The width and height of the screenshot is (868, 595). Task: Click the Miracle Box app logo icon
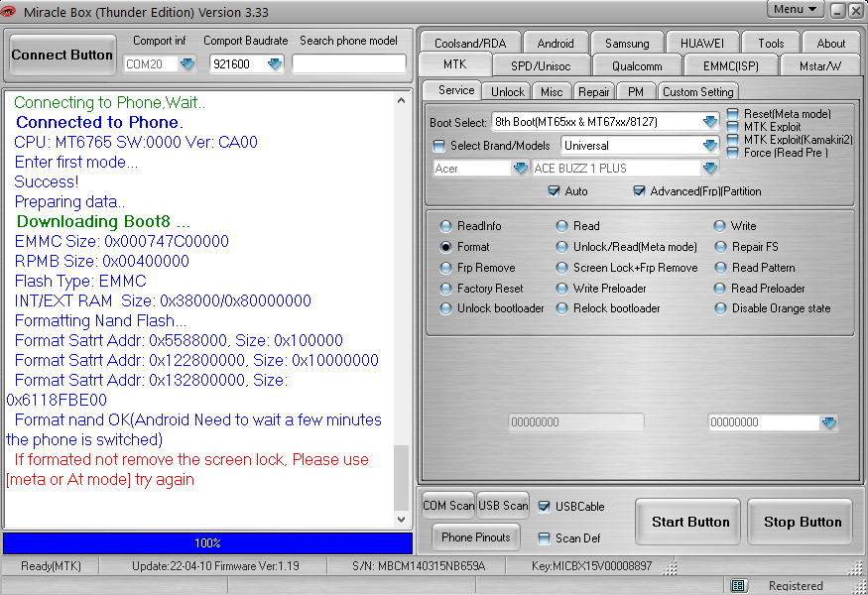(8, 11)
